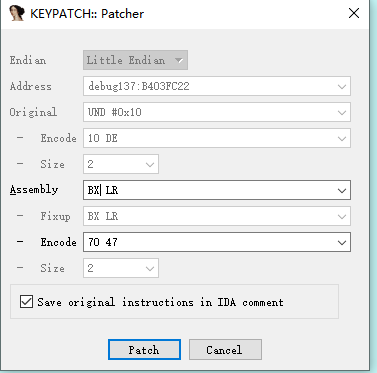Screen dimensions: 377x373
Task: Open the new instruction Size dropdown
Action: coord(150,268)
